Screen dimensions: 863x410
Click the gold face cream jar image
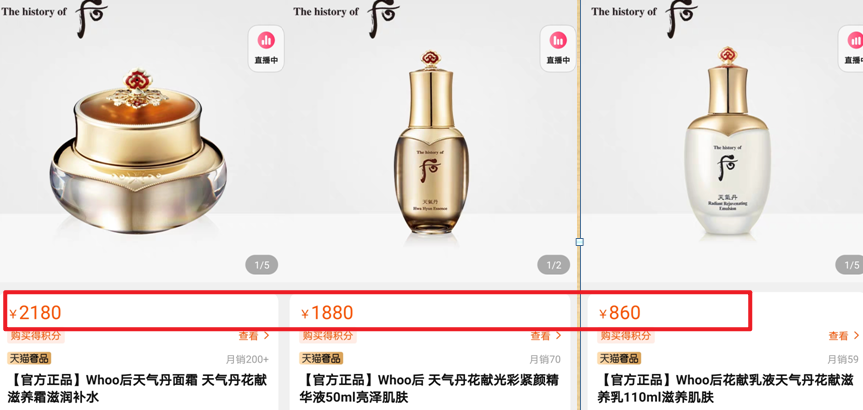click(x=138, y=152)
